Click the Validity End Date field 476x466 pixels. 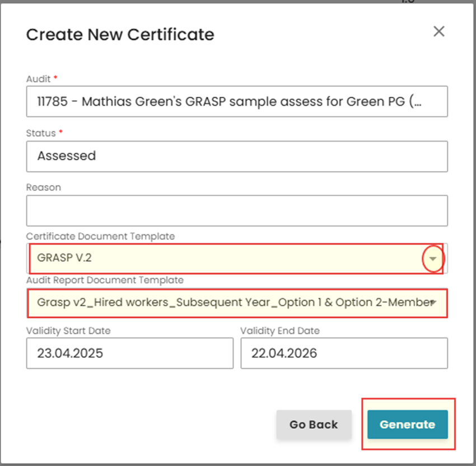(x=344, y=353)
